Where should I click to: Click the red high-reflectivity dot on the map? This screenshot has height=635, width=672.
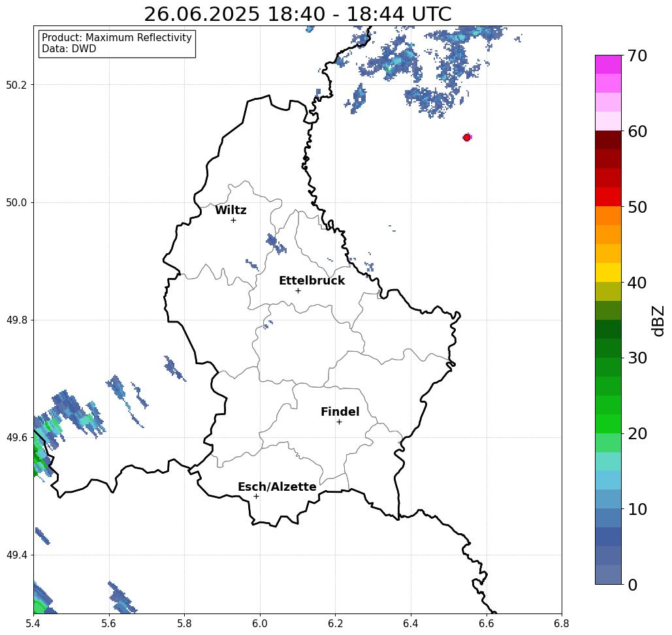(467, 138)
